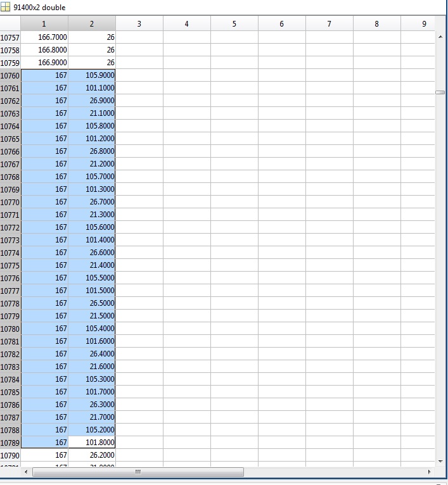The width and height of the screenshot is (448, 485).
Task: Click cell containing 166.7000
Action: click(x=44, y=37)
